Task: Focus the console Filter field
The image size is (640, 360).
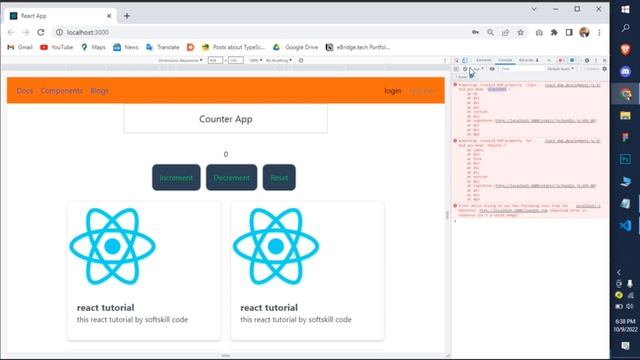Action: (x=522, y=69)
